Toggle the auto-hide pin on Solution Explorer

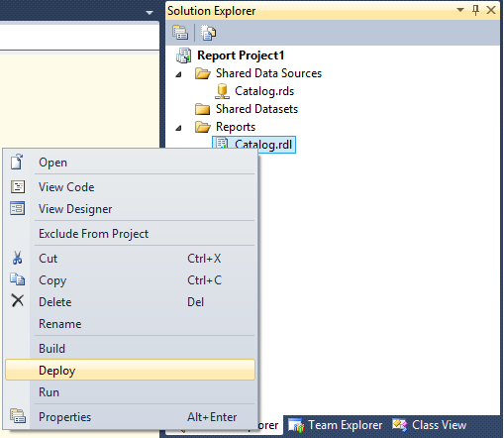tap(475, 10)
